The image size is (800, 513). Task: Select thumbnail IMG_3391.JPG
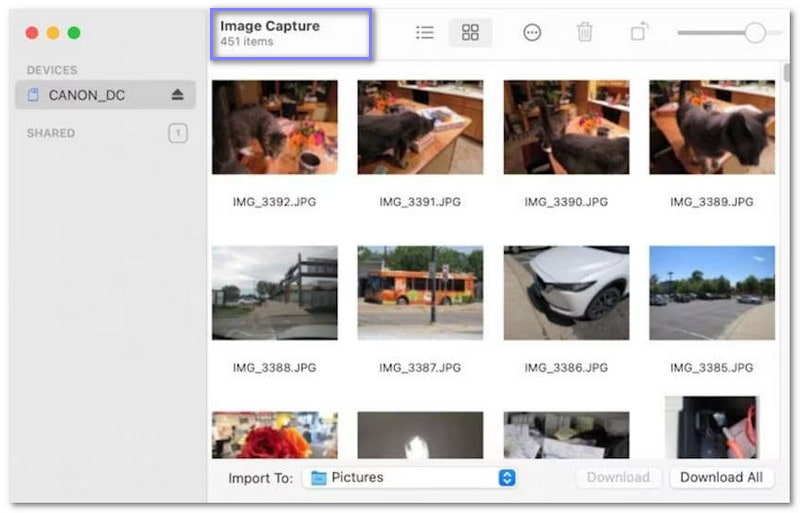(x=420, y=127)
